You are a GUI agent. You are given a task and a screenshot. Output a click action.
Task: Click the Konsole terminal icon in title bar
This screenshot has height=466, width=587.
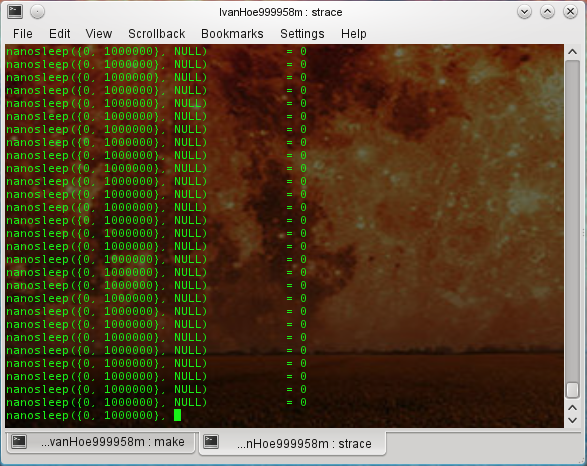coord(15,12)
